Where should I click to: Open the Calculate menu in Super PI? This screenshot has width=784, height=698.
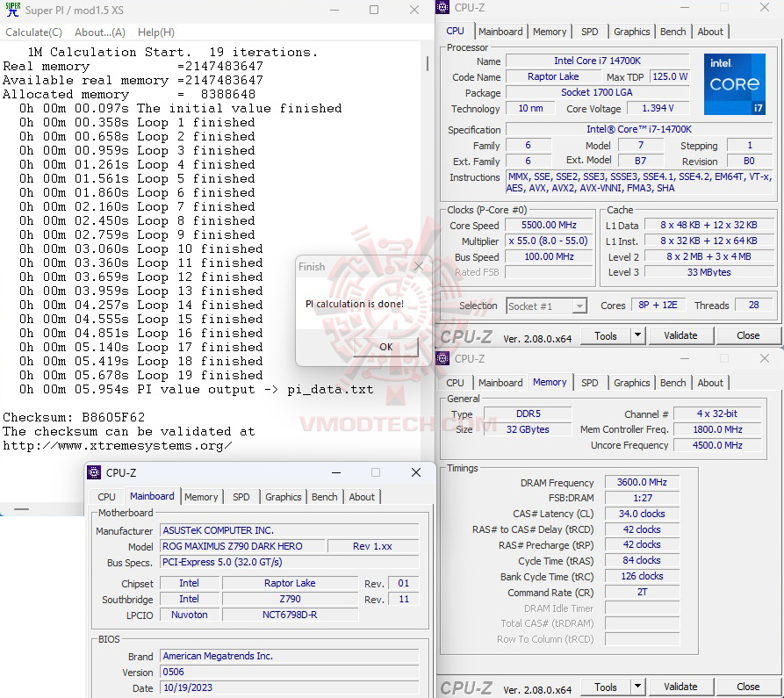(x=33, y=32)
